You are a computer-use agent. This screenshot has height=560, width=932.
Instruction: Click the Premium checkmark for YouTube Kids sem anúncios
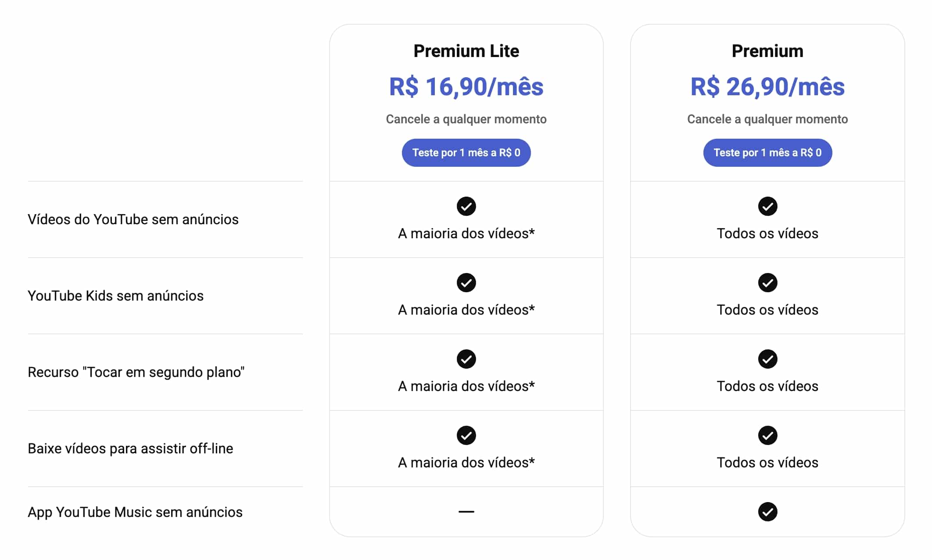767,283
